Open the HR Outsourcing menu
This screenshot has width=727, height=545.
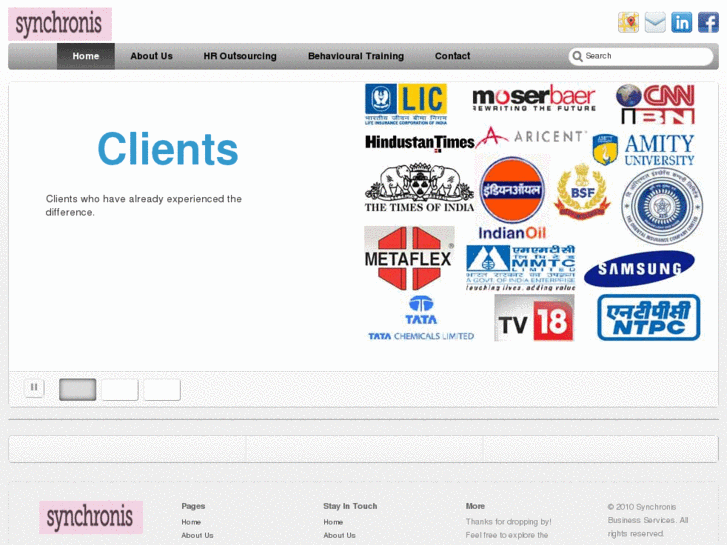[x=240, y=56]
